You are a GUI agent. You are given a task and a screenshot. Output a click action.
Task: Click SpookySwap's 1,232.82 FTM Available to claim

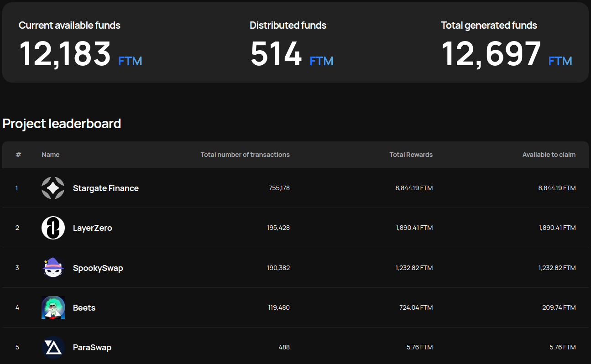coord(557,268)
